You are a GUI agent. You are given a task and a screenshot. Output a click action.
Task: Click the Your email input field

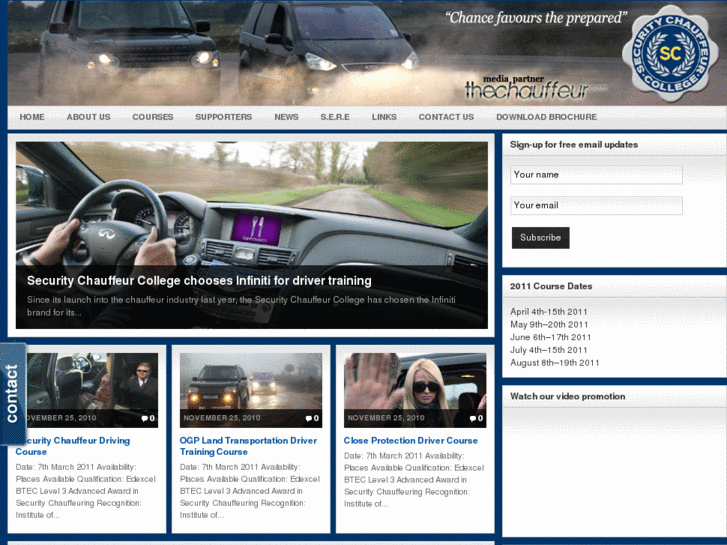pos(596,205)
